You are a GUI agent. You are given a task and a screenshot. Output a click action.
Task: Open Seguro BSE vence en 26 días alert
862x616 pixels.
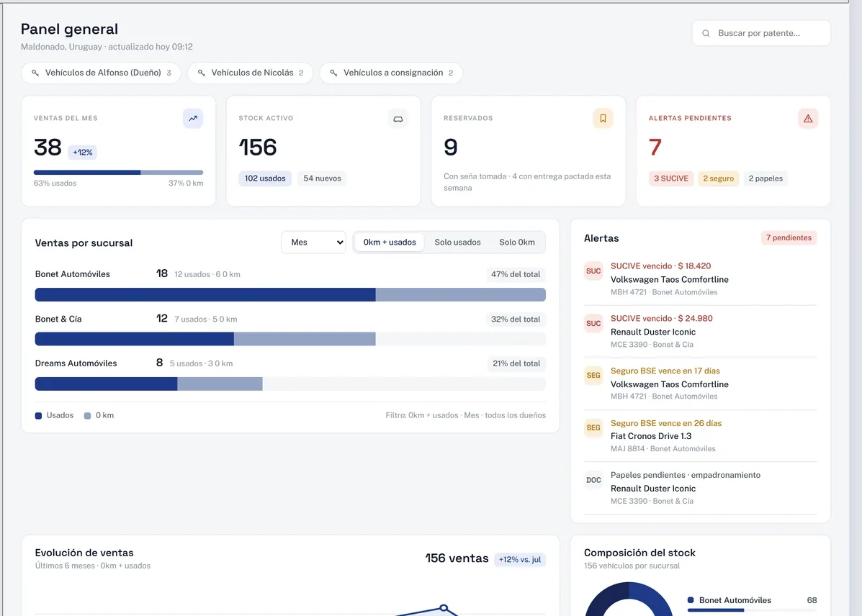[x=701, y=436]
